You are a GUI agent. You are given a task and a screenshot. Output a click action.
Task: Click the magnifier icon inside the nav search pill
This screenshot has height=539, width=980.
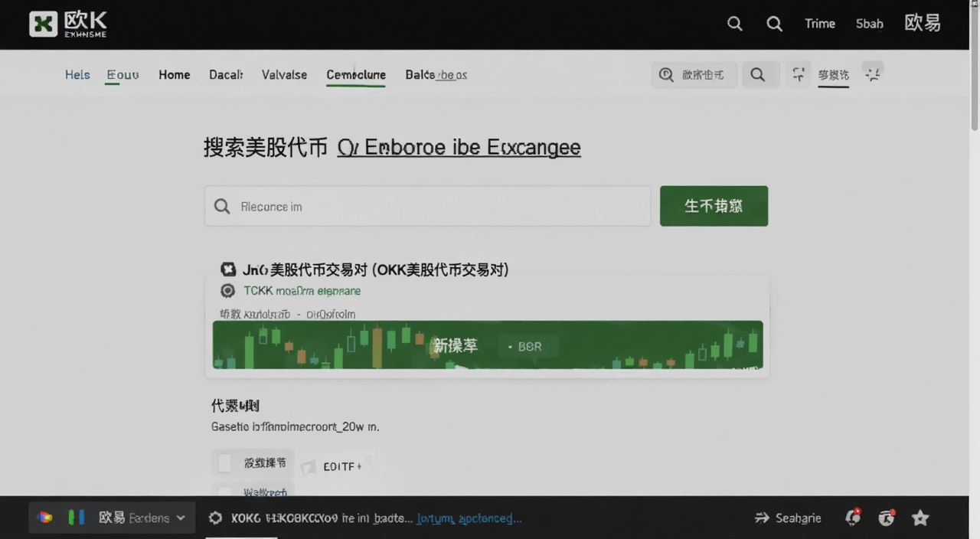(x=666, y=74)
